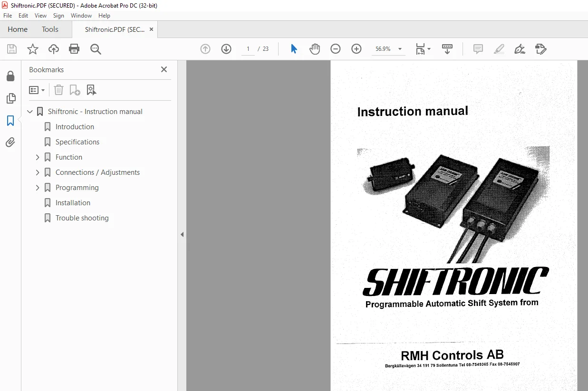The image size is (588, 391).
Task: Delete selected bookmark trash icon
Action: pyautogui.click(x=58, y=90)
